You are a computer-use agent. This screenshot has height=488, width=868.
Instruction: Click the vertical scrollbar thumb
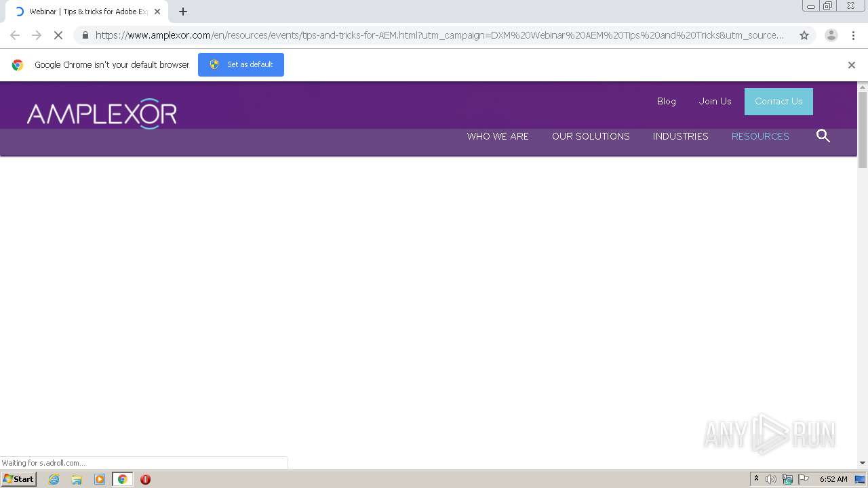click(x=863, y=130)
